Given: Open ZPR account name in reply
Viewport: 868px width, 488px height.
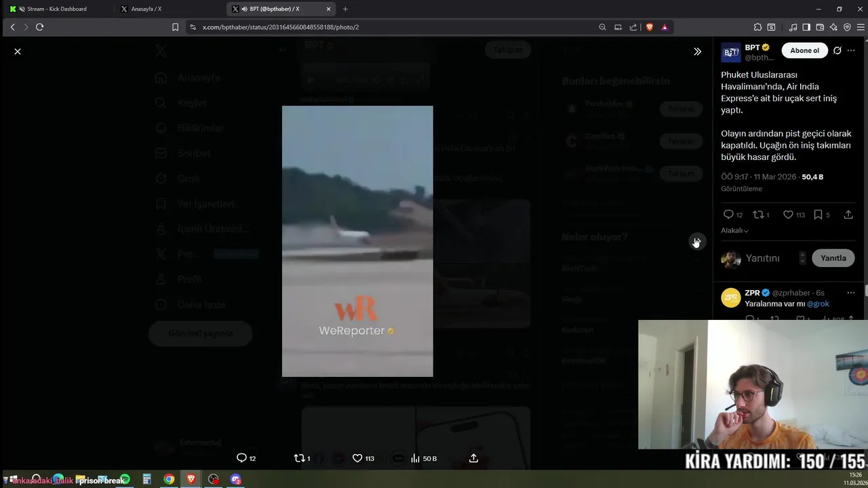Looking at the screenshot, I should pyautogui.click(x=752, y=293).
